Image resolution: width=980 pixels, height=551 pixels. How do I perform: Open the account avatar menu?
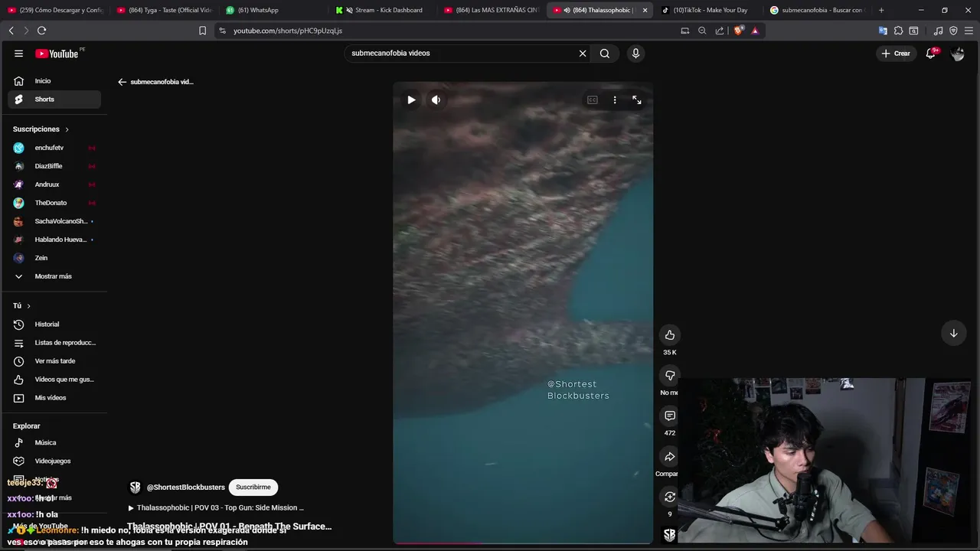point(958,54)
